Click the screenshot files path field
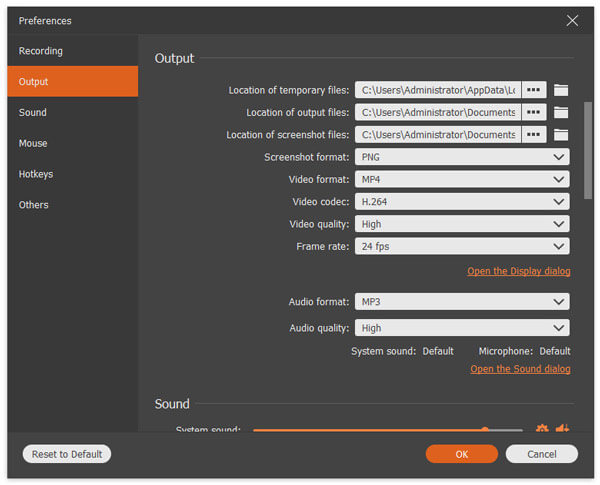This screenshot has height=485, width=600. click(438, 134)
